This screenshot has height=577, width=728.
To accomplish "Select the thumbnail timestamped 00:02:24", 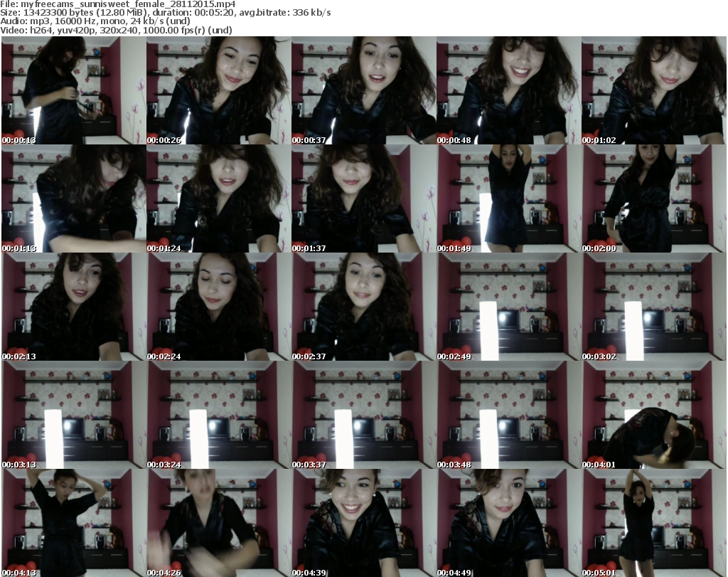I will (x=219, y=307).
